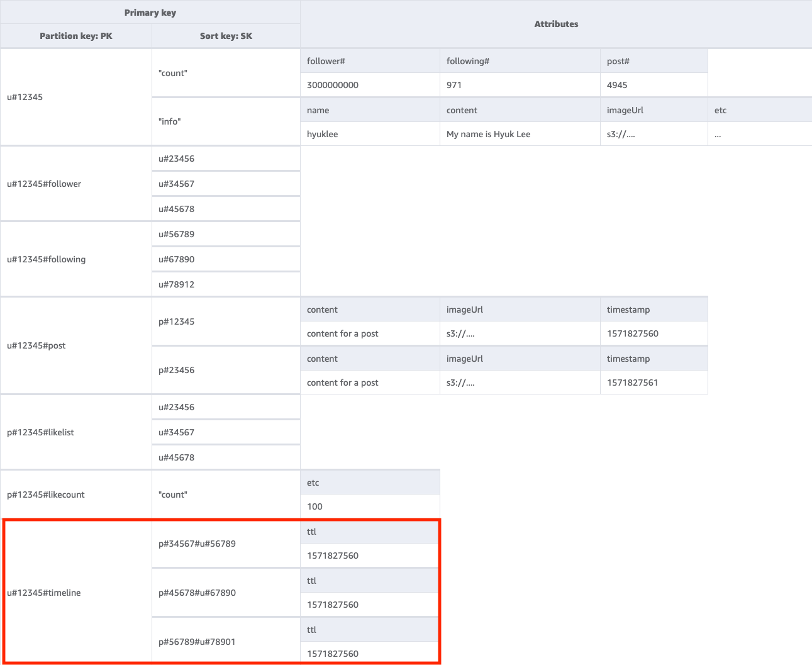Select the like count value 100
Screen dimensions: 812x665
point(315,506)
